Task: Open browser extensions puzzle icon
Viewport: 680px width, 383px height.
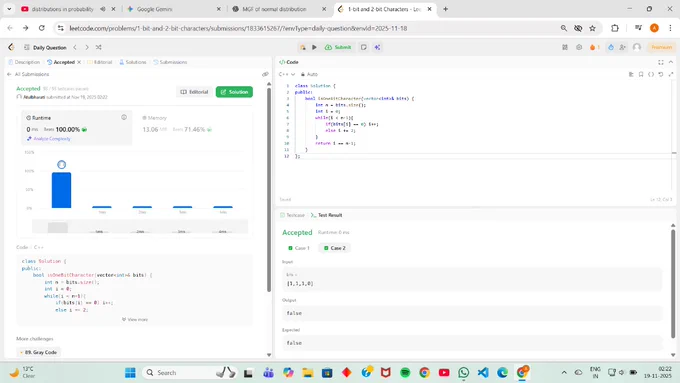Action: point(615,28)
